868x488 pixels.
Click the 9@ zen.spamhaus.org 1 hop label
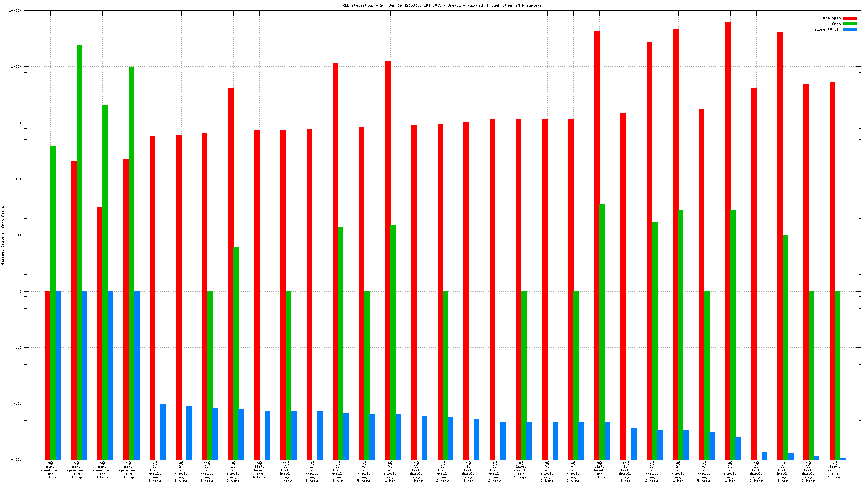pyautogui.click(x=50, y=470)
